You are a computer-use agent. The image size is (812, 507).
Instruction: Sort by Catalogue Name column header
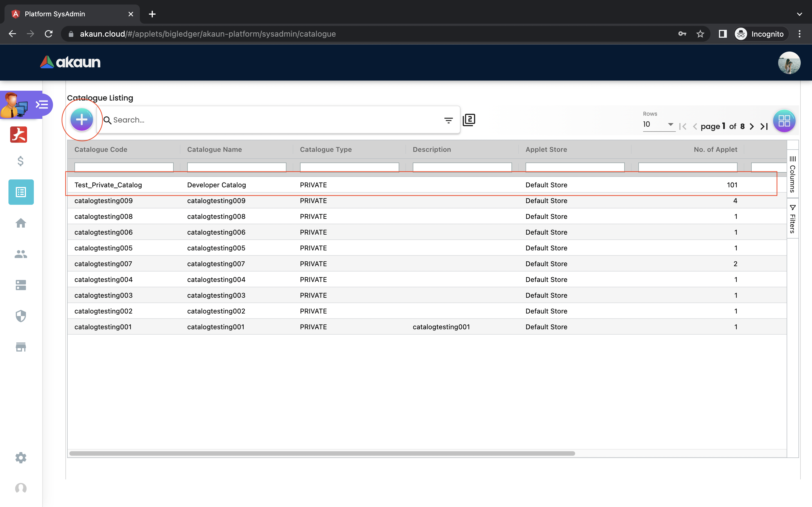click(214, 150)
